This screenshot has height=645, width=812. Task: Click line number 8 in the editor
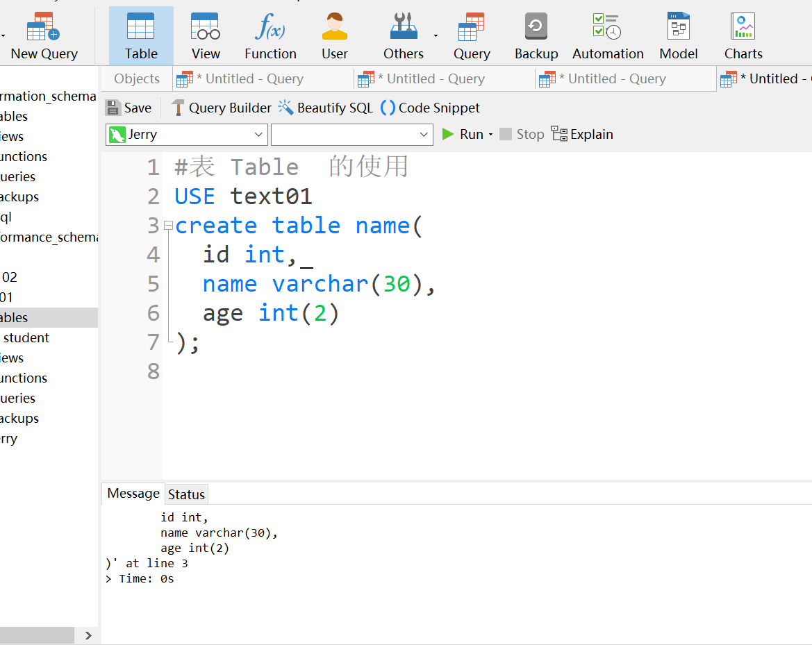click(154, 371)
